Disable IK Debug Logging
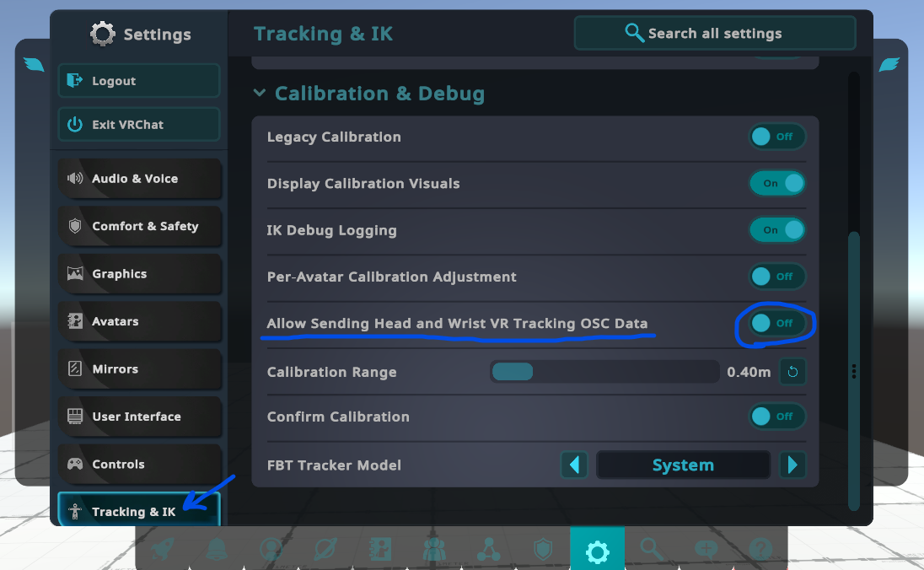The width and height of the screenshot is (924, 570). click(776, 230)
